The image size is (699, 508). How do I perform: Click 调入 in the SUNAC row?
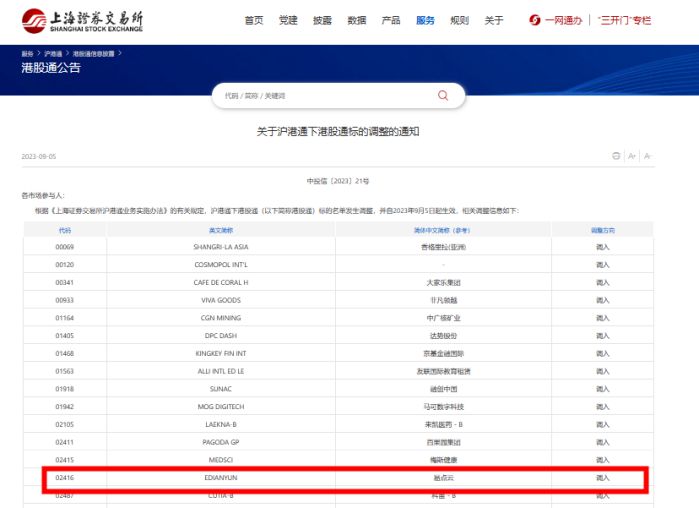[603, 389]
